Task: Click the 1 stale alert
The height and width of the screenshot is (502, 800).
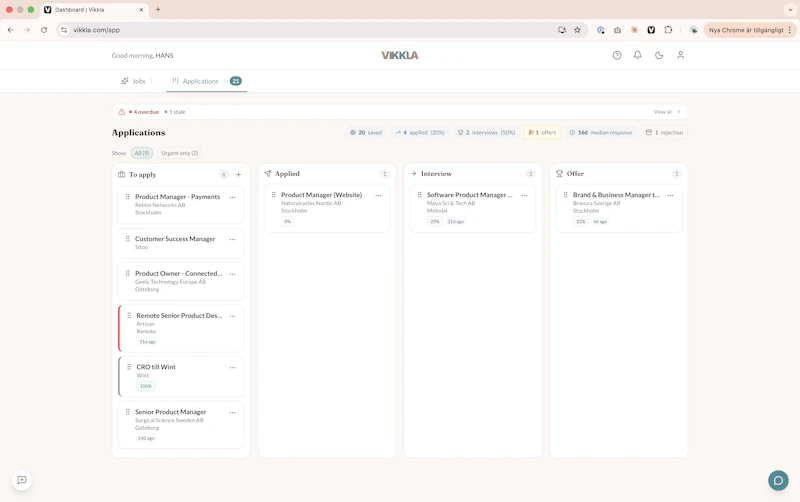Action: click(175, 112)
